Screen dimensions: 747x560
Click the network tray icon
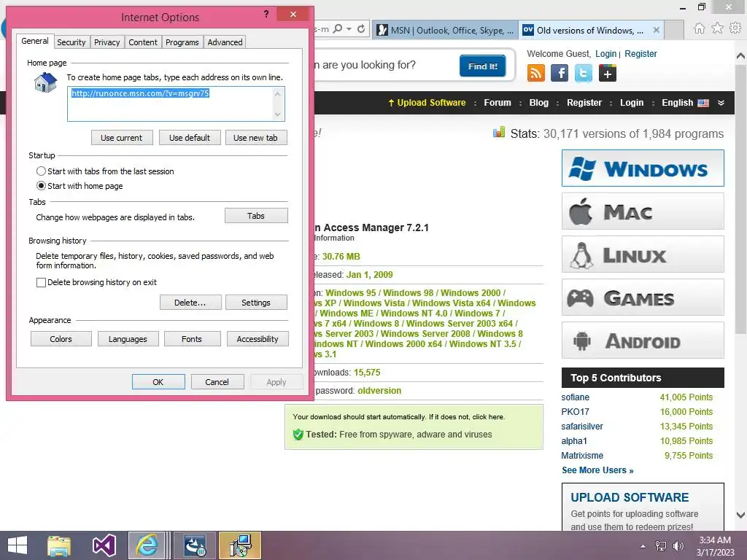pos(661,546)
